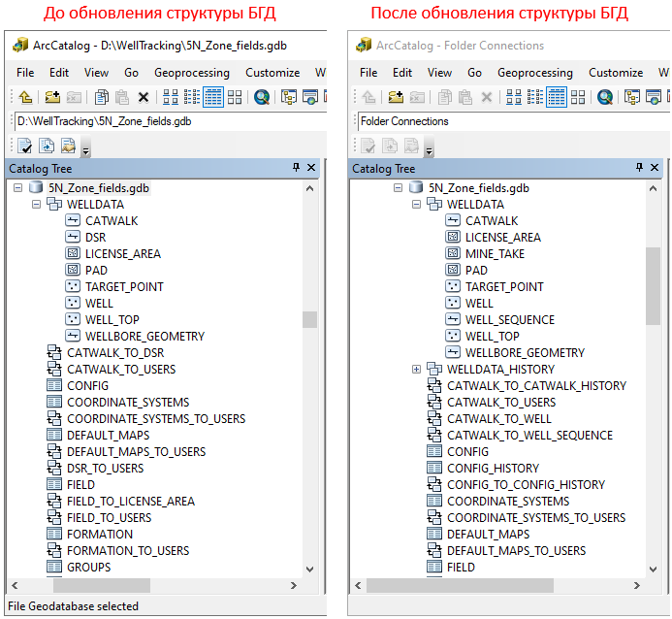672x619 pixels.
Task: Click right arrow of left tree horizontal scrollbar
Action: pos(294,586)
